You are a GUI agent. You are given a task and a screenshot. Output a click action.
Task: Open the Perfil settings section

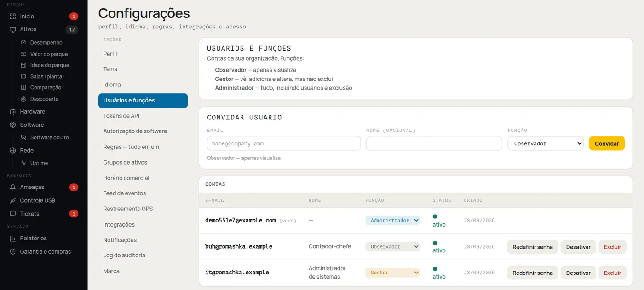143,54
